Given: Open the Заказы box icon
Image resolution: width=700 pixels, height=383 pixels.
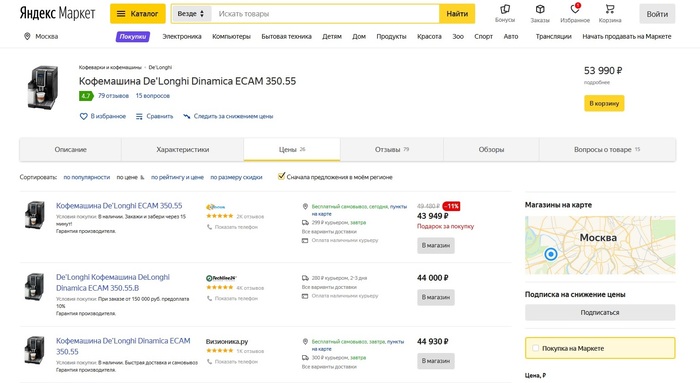Looking at the screenshot, I should click(x=540, y=9).
